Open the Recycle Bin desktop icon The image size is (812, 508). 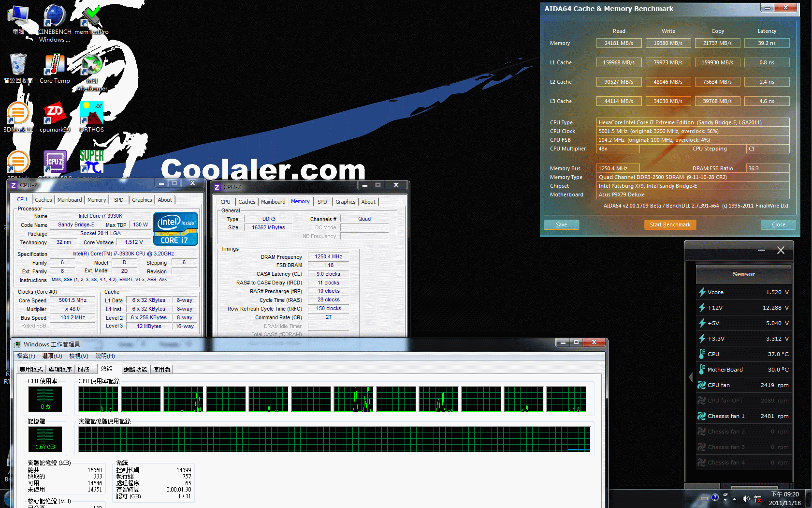pos(18,68)
